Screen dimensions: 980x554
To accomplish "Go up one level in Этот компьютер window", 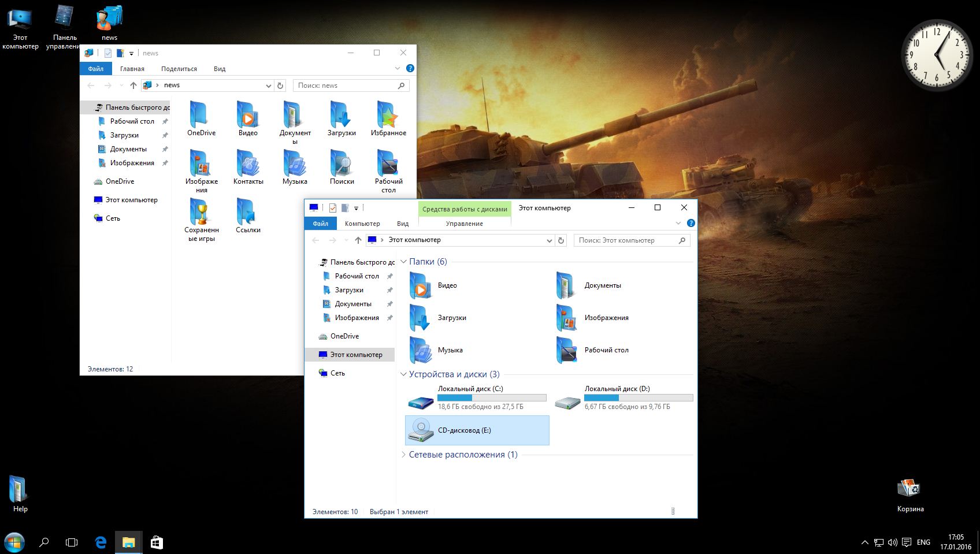I will [358, 240].
